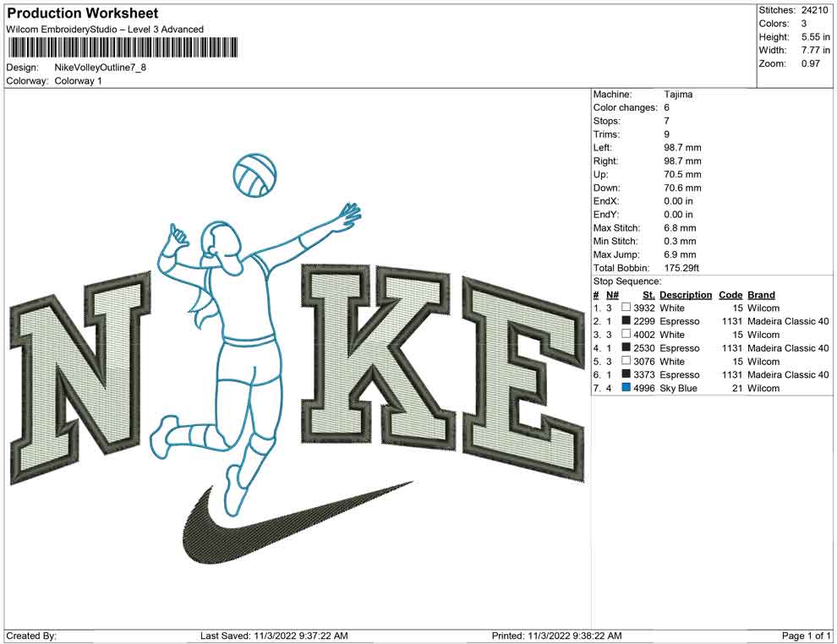Click the espresso swatch for stitch 3373
Viewport: 837px width, 644px height.
tap(626, 374)
